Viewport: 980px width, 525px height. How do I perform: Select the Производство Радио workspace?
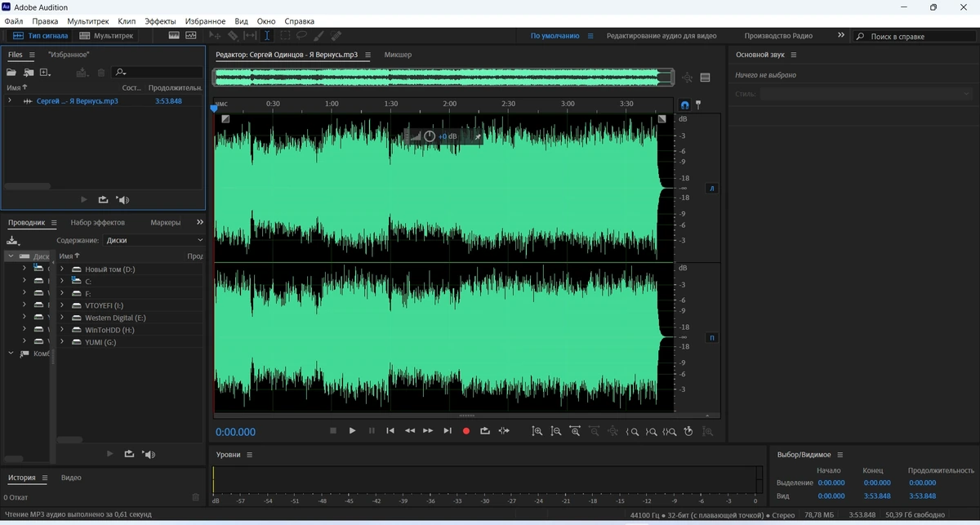pyautogui.click(x=778, y=36)
